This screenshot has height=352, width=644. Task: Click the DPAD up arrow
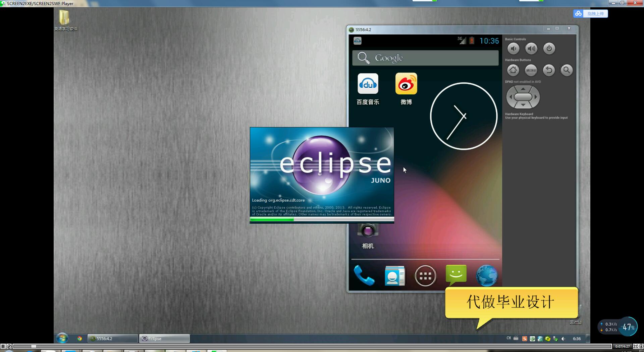point(523,89)
